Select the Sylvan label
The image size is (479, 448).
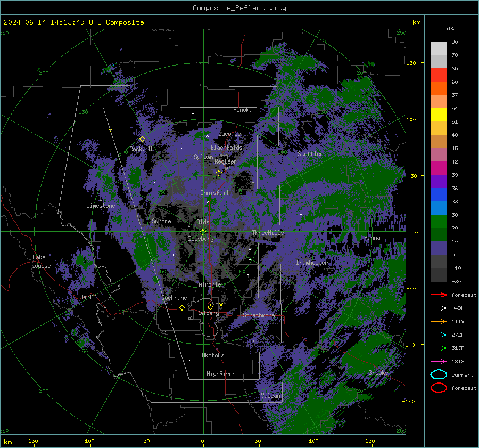click(x=203, y=157)
